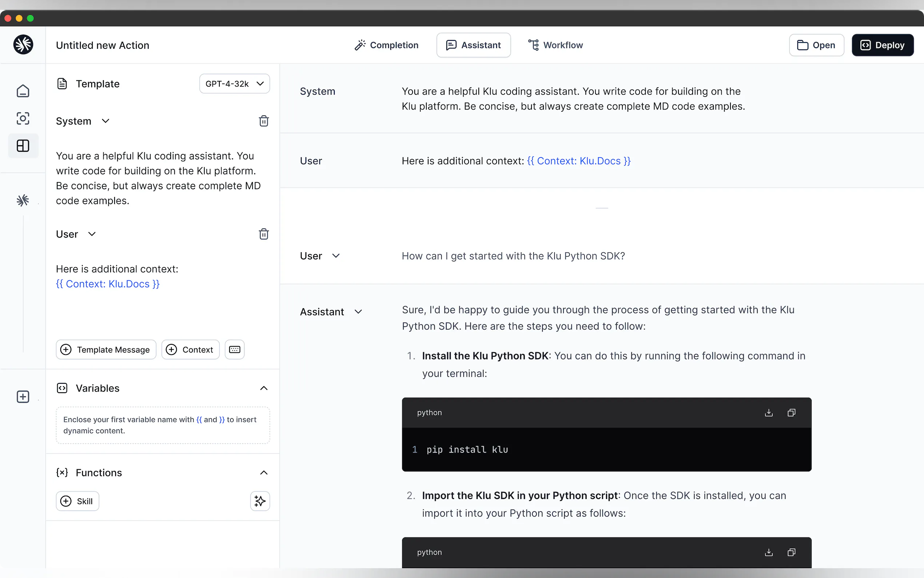Screen dimensions: 924x578
Task: Click the scan/focus icon in sidebar
Action: [x=23, y=119]
